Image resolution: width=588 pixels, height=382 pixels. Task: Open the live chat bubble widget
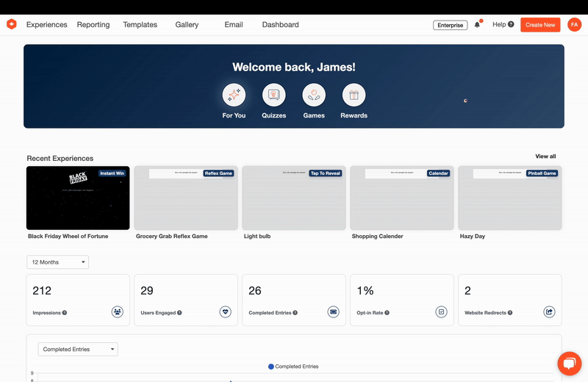[569, 364]
